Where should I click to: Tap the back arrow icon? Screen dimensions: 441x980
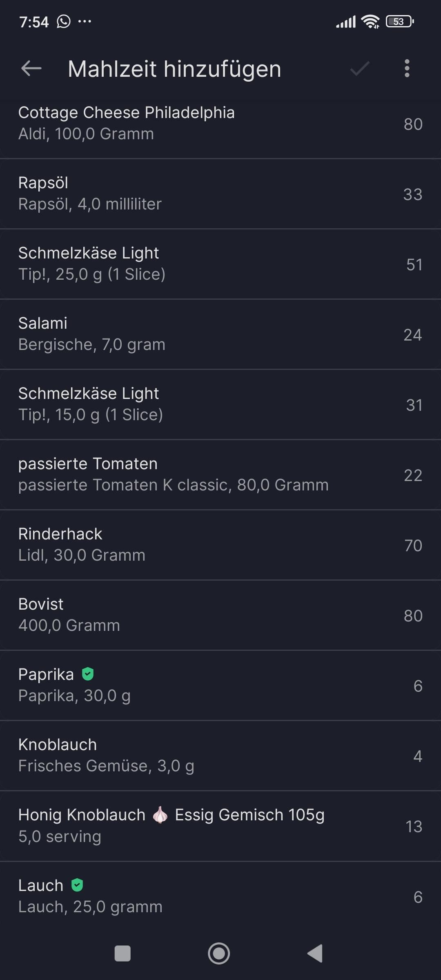(31, 69)
